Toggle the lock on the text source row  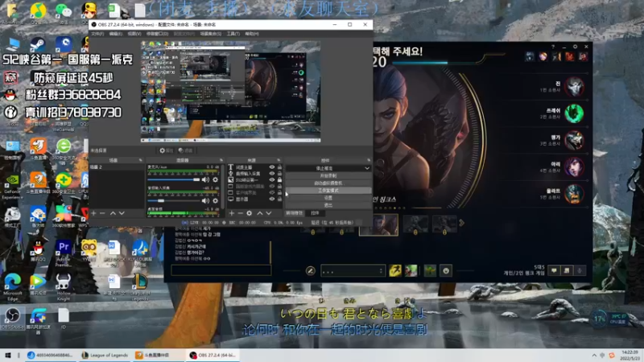(x=279, y=167)
